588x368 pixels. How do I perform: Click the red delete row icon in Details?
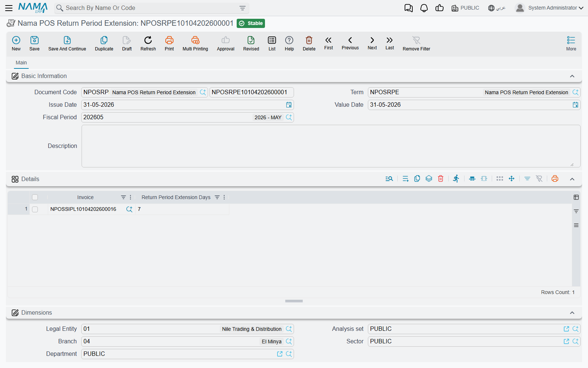[x=441, y=179]
